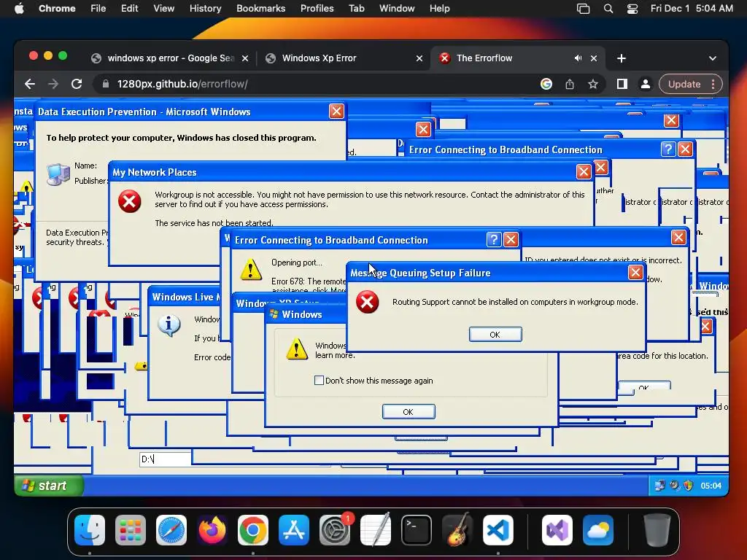Mute the Errorflow tab audio icon
The width and height of the screenshot is (747, 560).
(x=578, y=58)
